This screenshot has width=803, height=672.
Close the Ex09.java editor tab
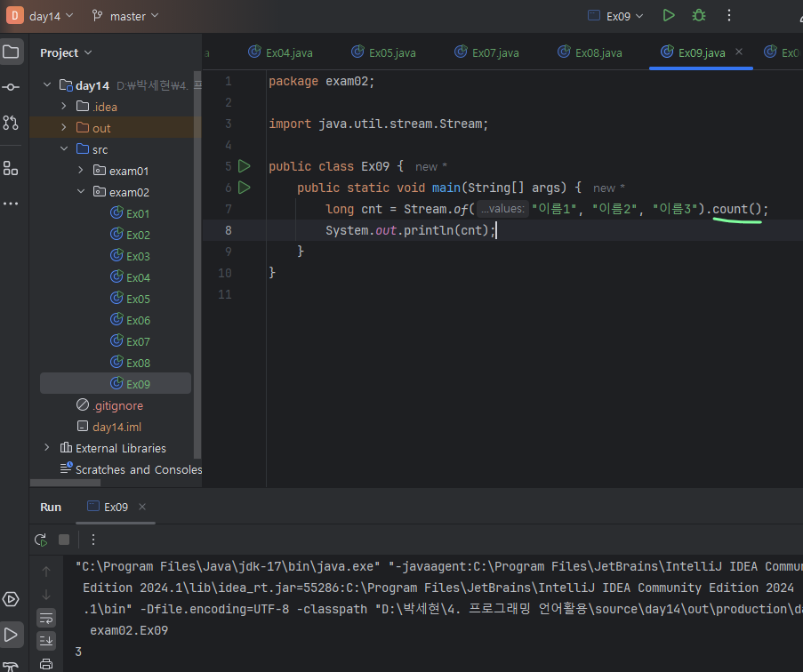point(740,52)
